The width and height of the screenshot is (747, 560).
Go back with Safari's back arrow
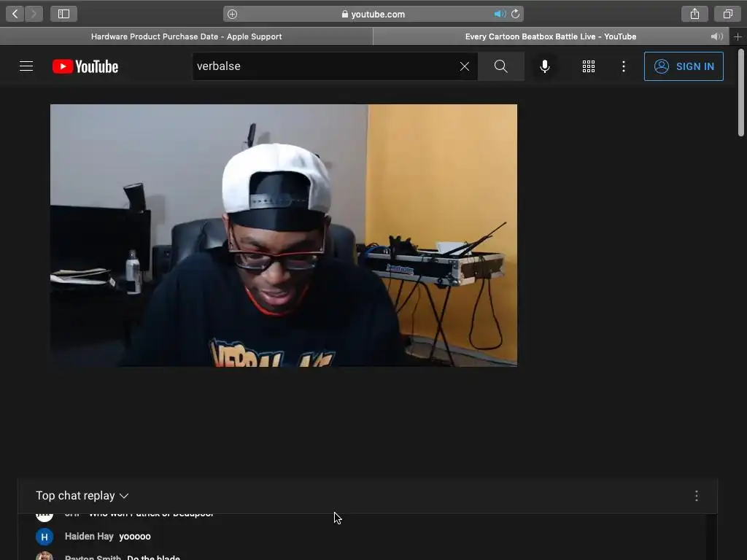point(15,14)
